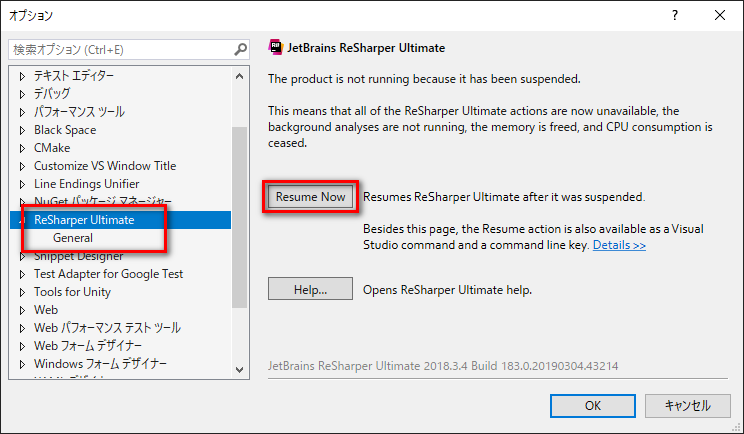Select Line Endings Unifier entry
The width and height of the screenshot is (744, 434).
86,184
